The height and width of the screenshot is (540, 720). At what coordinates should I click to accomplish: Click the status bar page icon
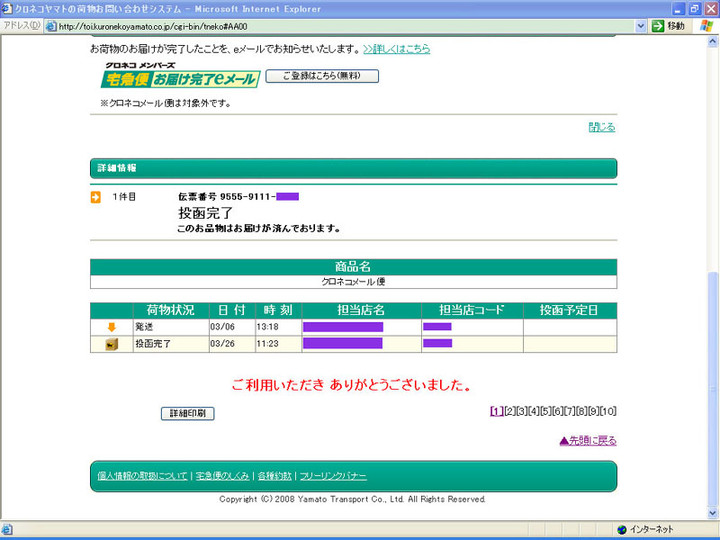pyautogui.click(x=7, y=529)
